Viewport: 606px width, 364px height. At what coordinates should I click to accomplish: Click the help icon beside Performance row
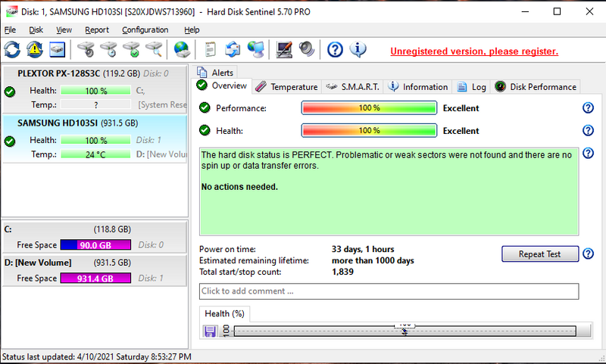(x=588, y=107)
